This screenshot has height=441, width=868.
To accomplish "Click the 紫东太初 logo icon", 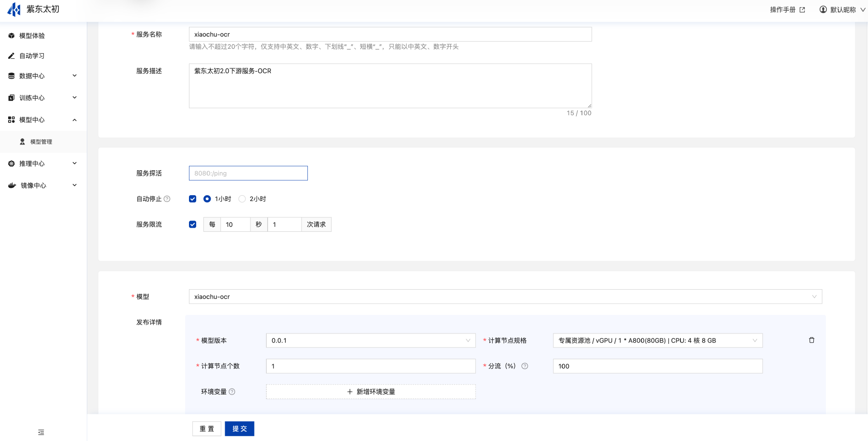I will pyautogui.click(x=14, y=9).
